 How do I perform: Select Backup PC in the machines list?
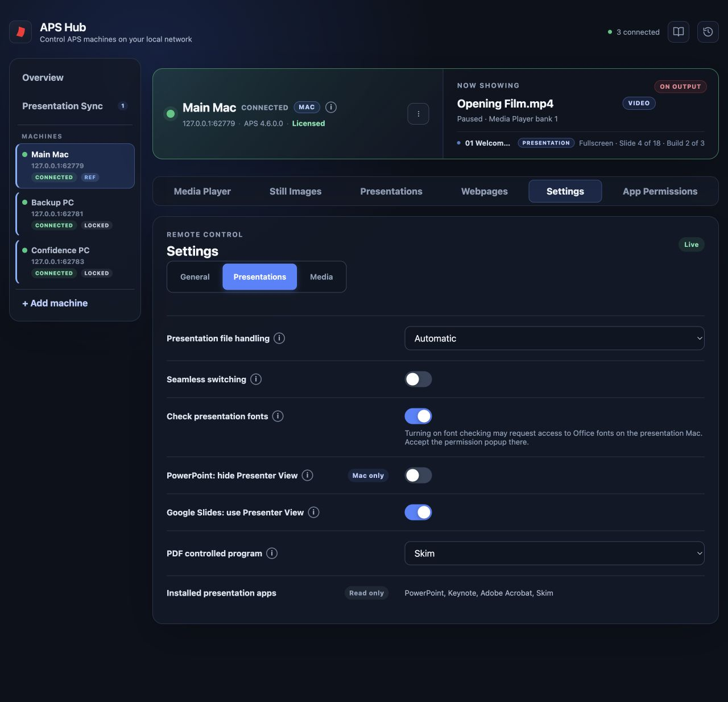coord(75,214)
